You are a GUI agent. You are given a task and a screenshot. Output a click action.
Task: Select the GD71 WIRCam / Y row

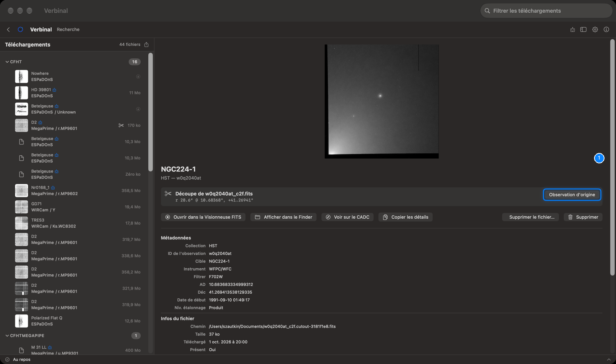[x=78, y=207]
